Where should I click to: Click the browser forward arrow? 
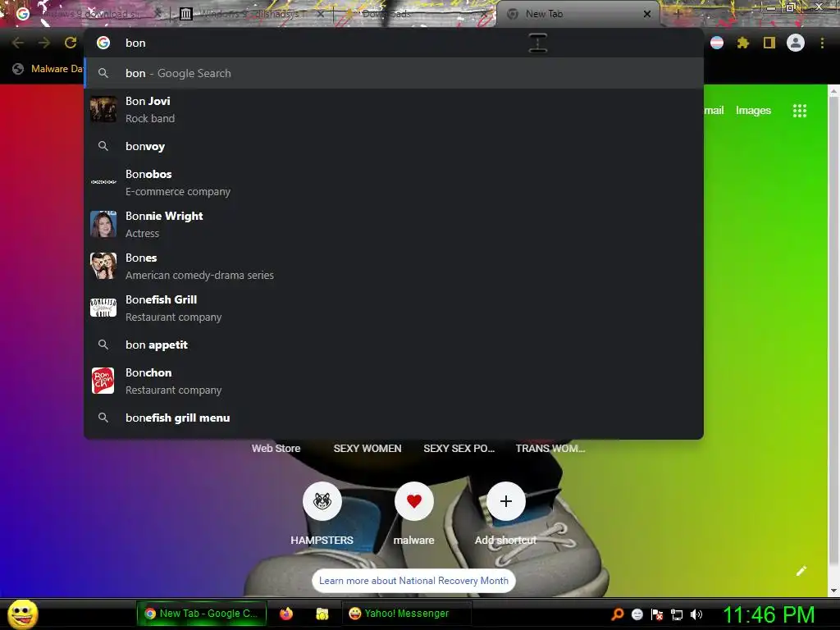(44, 43)
